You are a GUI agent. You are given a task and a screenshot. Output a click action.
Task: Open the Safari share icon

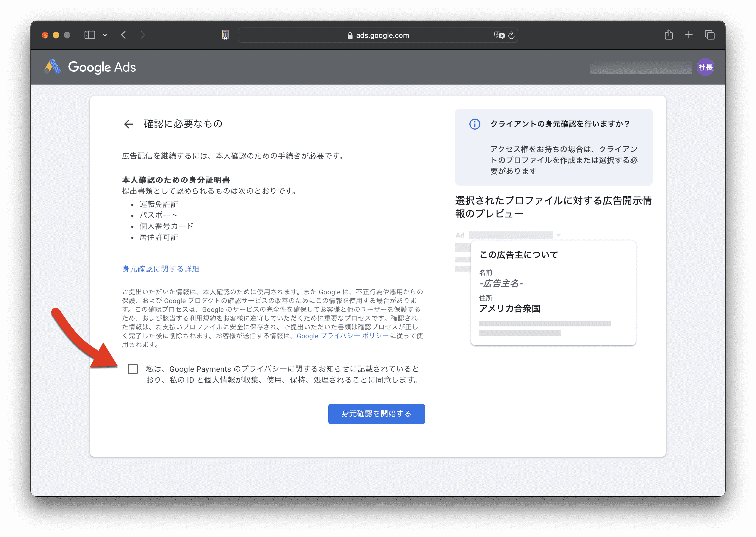tap(668, 35)
